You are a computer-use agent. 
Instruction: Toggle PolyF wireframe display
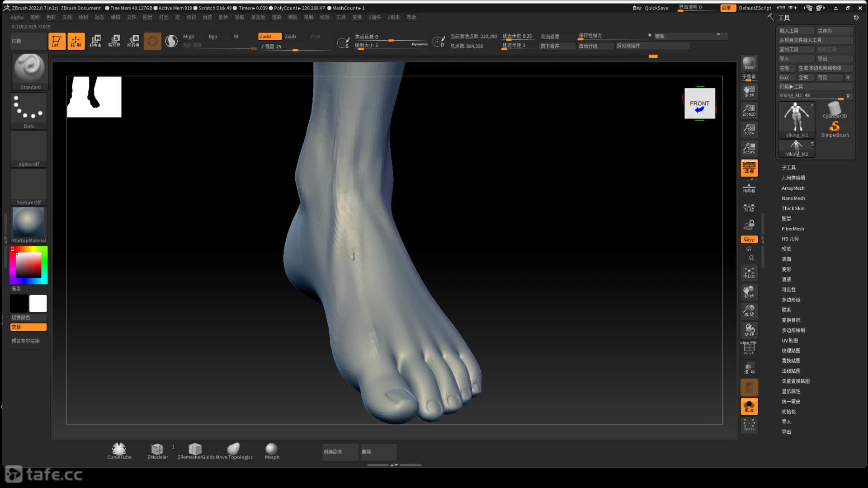click(x=749, y=348)
